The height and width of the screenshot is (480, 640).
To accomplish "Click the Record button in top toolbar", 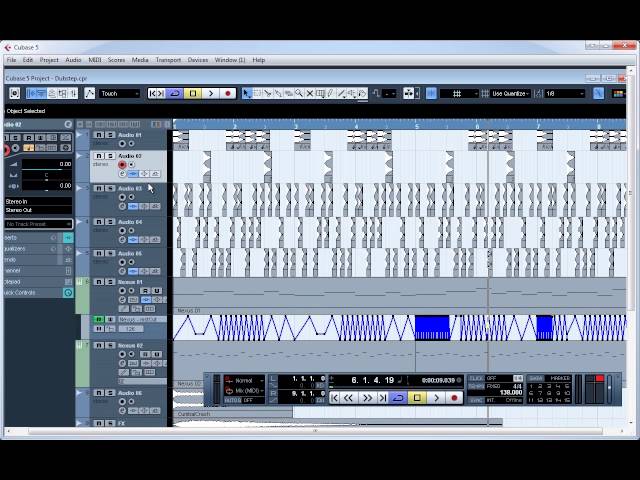I will point(228,93).
